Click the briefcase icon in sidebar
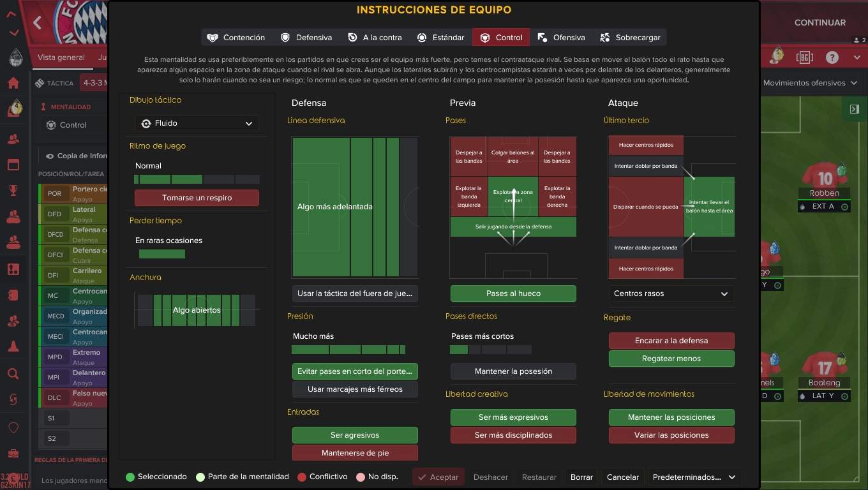The height and width of the screenshot is (490, 868). coord(13,454)
